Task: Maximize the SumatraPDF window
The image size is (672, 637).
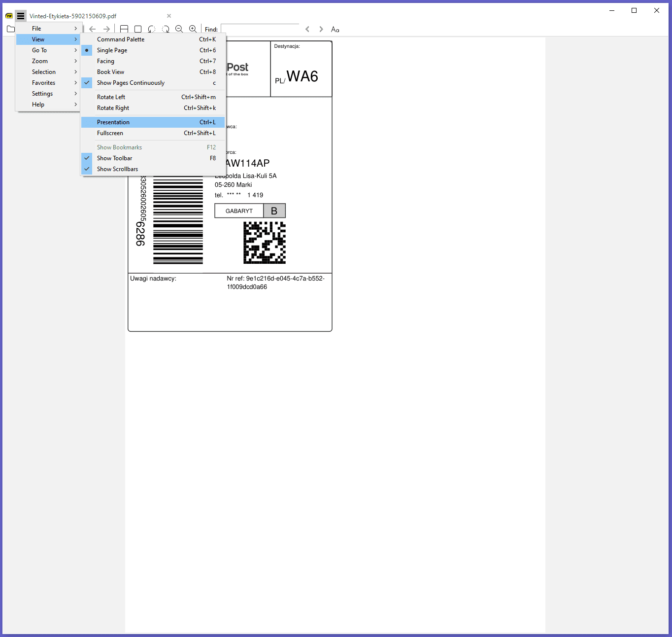Action: (634, 10)
